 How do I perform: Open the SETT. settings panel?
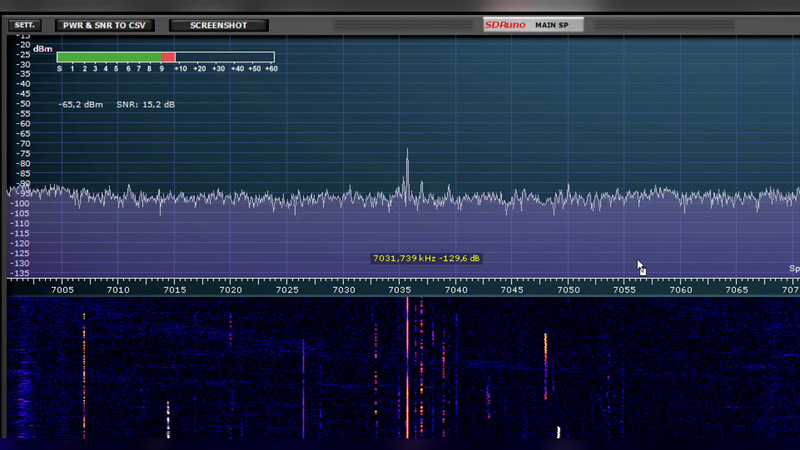(x=24, y=24)
